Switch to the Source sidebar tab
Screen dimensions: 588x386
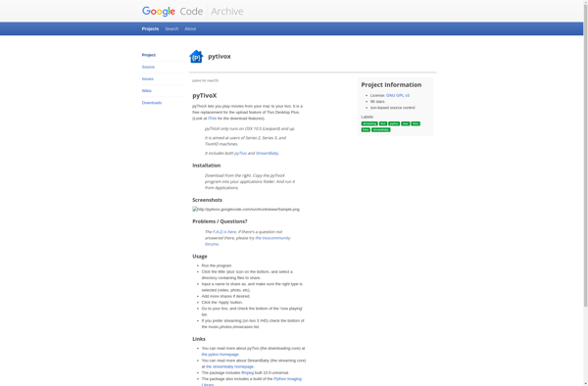tap(148, 67)
